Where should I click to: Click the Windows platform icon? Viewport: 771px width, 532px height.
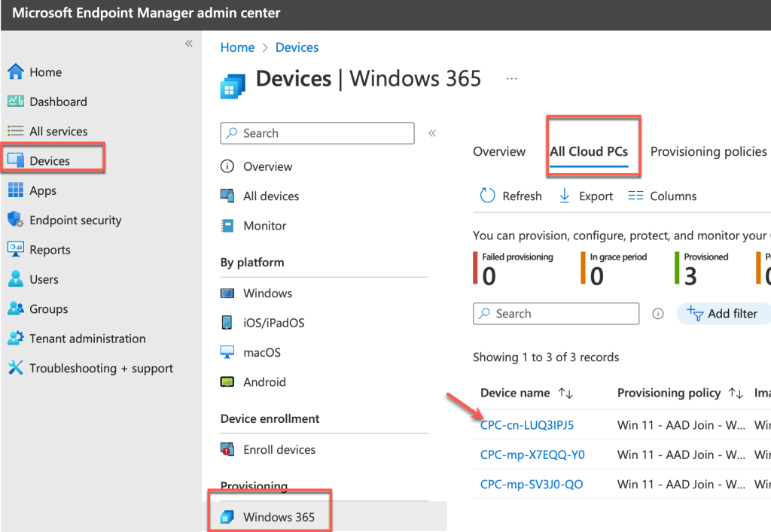(227, 293)
